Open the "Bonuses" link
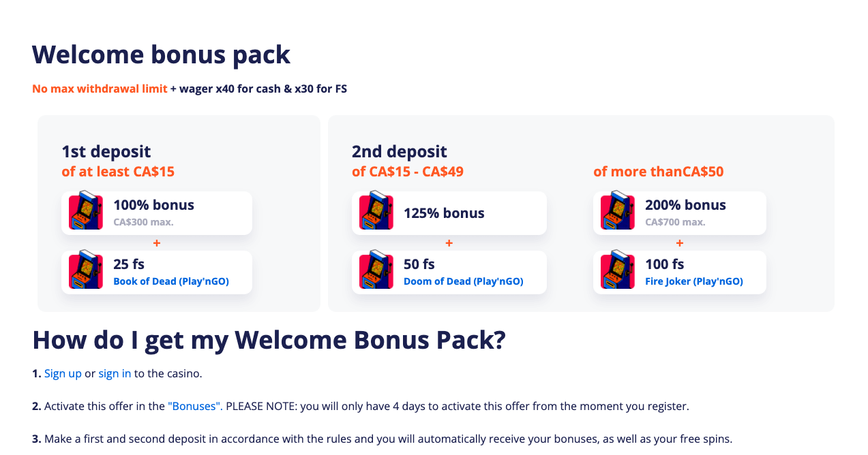Viewport: 868px width, 455px height. coord(194,406)
